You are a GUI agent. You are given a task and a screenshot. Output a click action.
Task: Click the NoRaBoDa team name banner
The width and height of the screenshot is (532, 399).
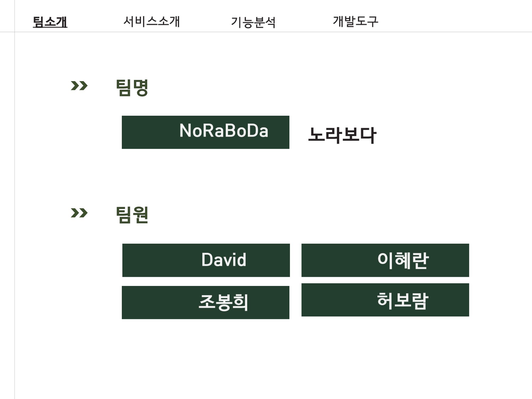click(x=206, y=132)
